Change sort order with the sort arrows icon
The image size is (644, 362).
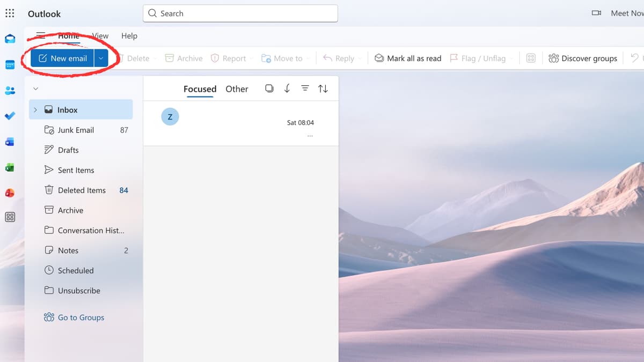[323, 88]
